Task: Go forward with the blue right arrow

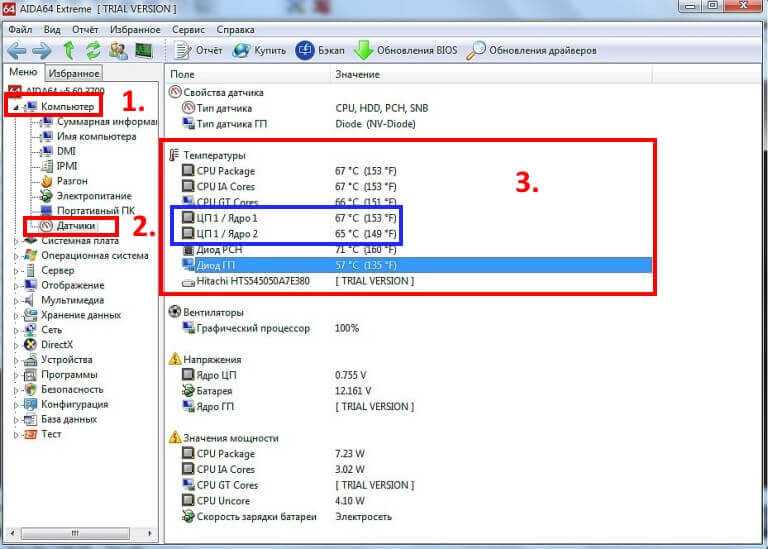Action: click(x=42, y=50)
